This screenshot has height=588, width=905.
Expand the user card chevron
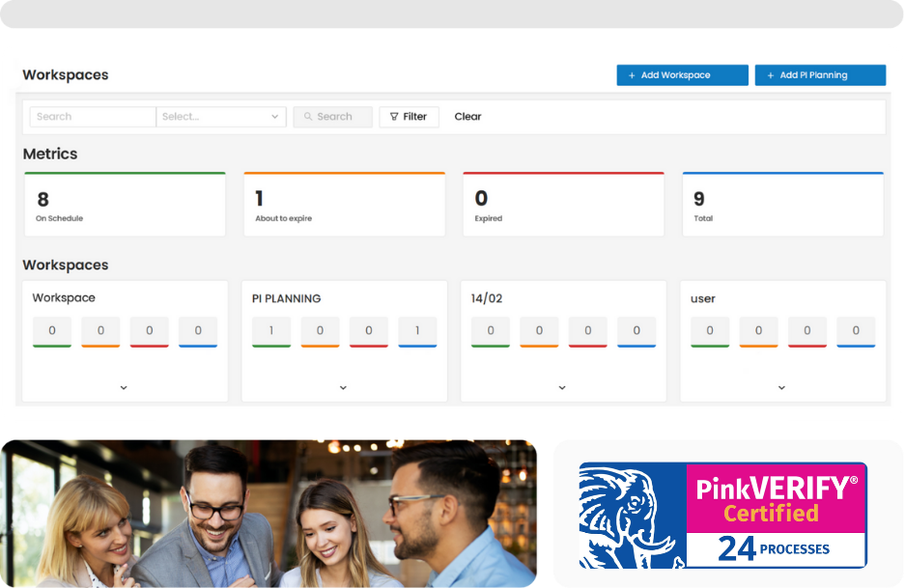(781, 388)
